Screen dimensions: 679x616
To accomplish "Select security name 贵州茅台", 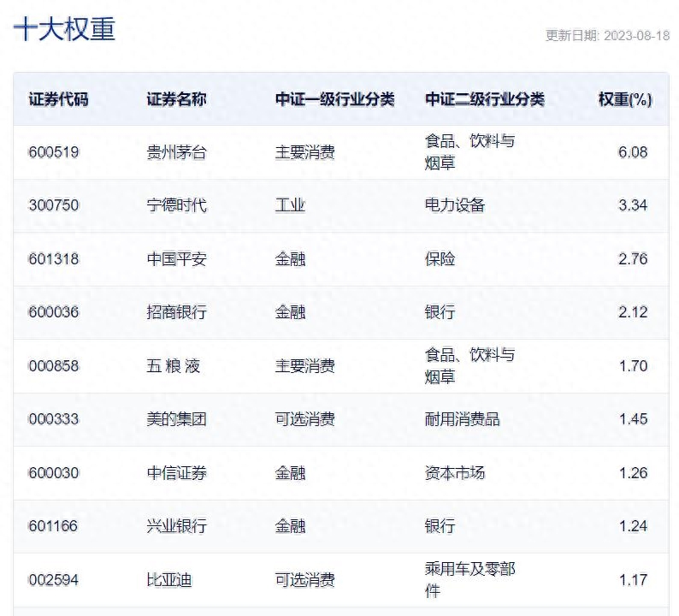I will pos(176,152).
